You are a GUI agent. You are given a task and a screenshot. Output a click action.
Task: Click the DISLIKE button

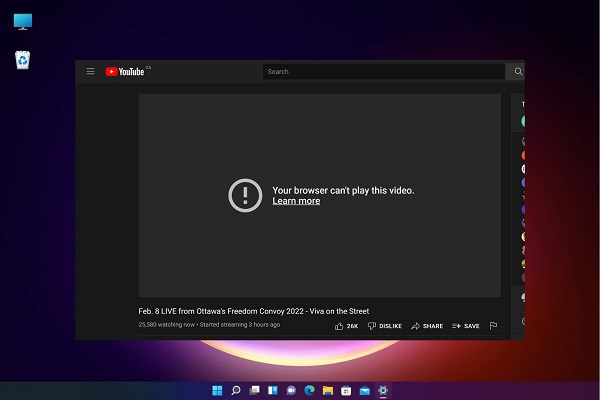(x=385, y=326)
